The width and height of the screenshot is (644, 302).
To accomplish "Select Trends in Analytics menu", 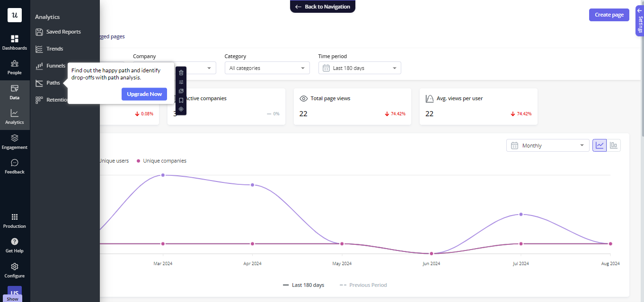I will (x=54, y=49).
